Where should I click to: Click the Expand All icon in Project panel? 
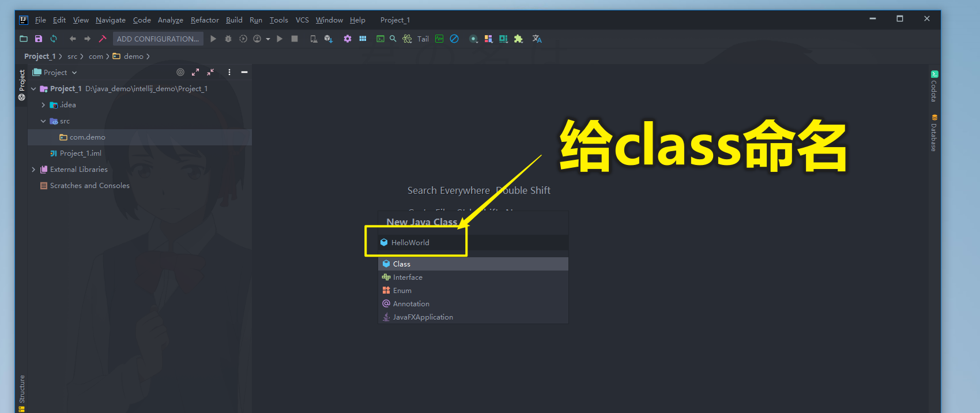click(195, 72)
